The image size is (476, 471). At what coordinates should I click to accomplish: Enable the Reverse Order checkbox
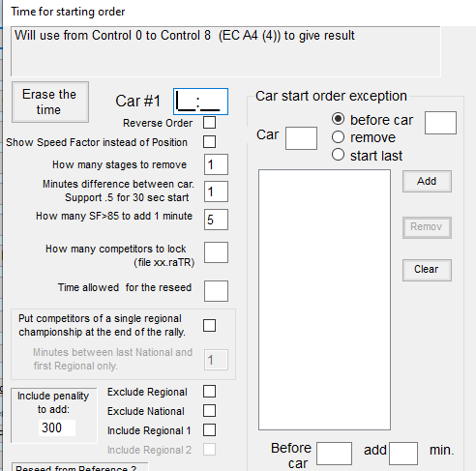point(209,123)
